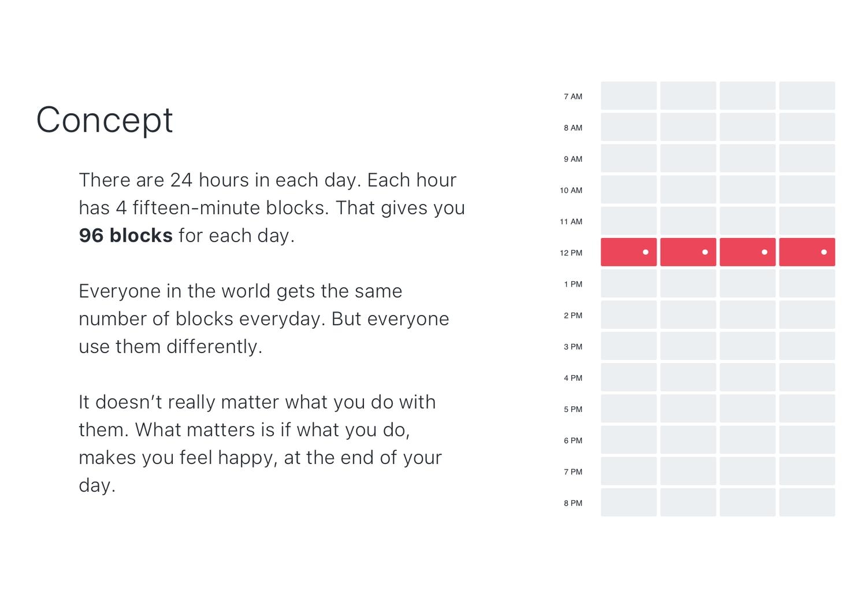Viewport: 866px width, 616px height.
Task: Select the second red 12 PM block
Action: coord(688,252)
